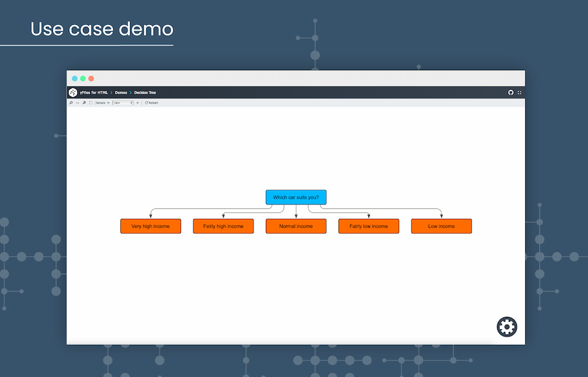Choose the 'Very high income' answer node
Screen dimensions: 588x377
pos(150,226)
